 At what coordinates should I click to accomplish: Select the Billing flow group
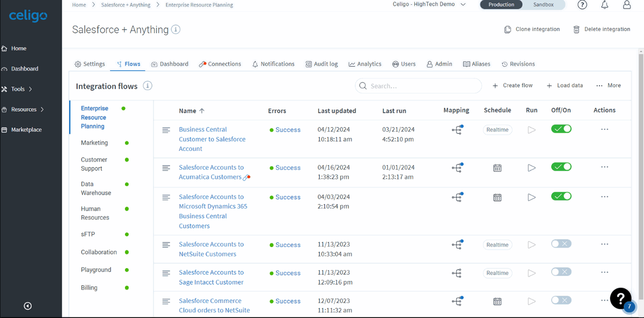click(x=89, y=288)
